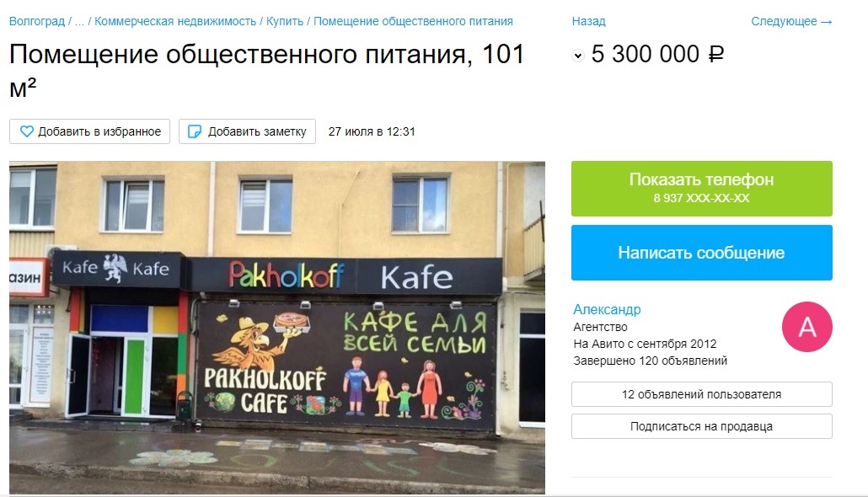Open the cafe storefront photo
Image resolution: width=868 pixels, height=497 pixels.
(x=276, y=327)
